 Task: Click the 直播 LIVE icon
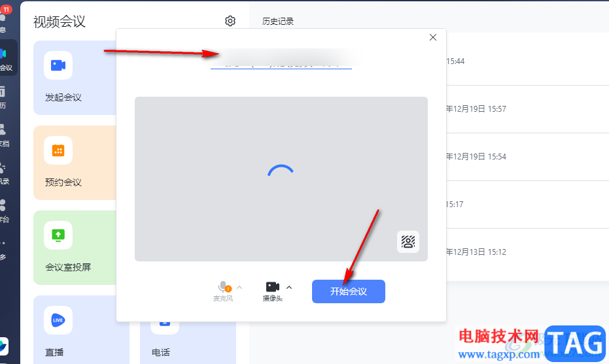click(x=58, y=320)
